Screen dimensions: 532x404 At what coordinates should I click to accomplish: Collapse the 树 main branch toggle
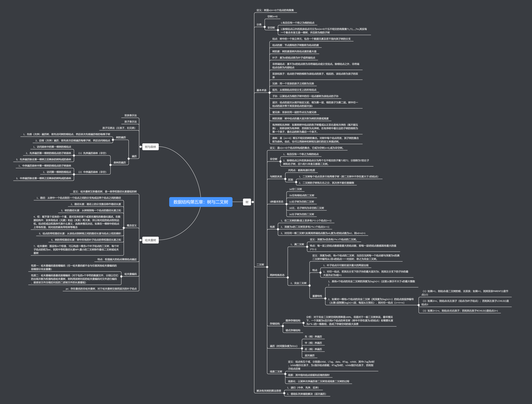coord(253,202)
